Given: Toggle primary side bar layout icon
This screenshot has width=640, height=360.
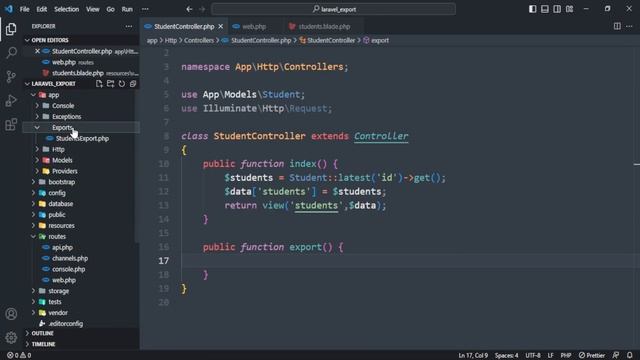Looking at the screenshot, I should [533, 9].
